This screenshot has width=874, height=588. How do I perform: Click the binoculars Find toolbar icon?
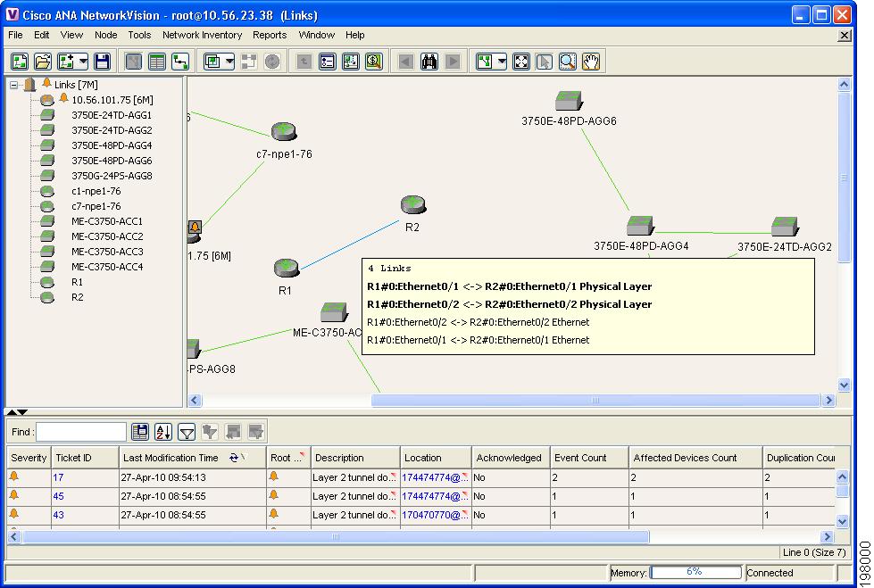429,62
